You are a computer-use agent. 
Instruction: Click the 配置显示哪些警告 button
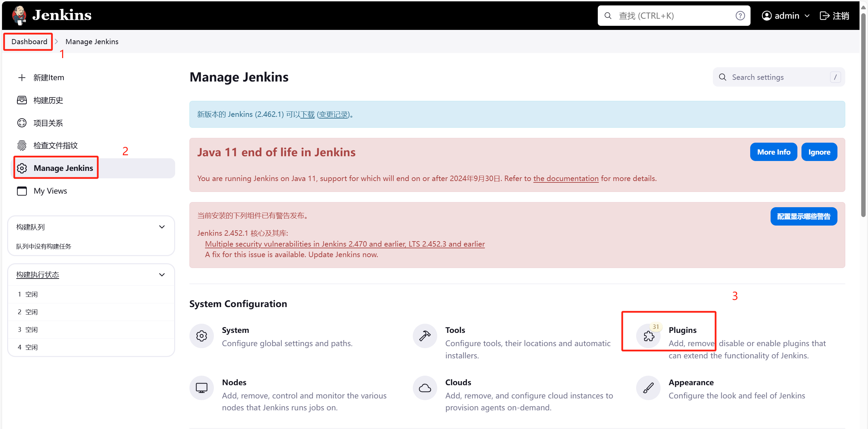tap(803, 216)
